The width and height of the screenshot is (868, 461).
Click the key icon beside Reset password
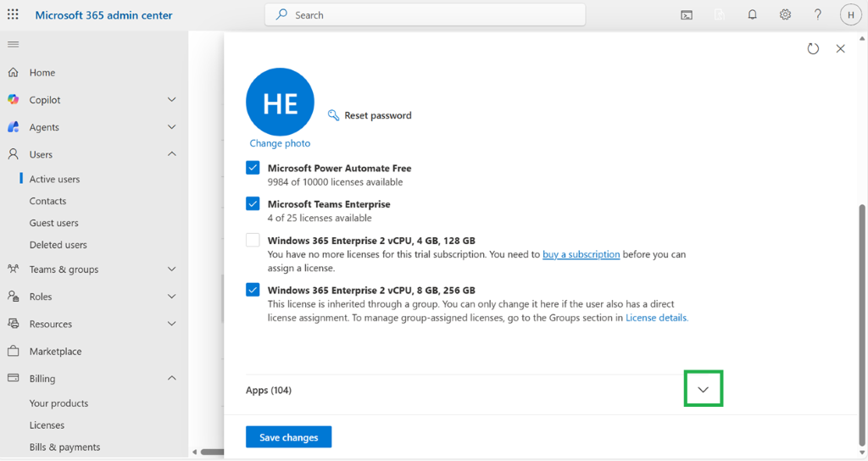[333, 115]
